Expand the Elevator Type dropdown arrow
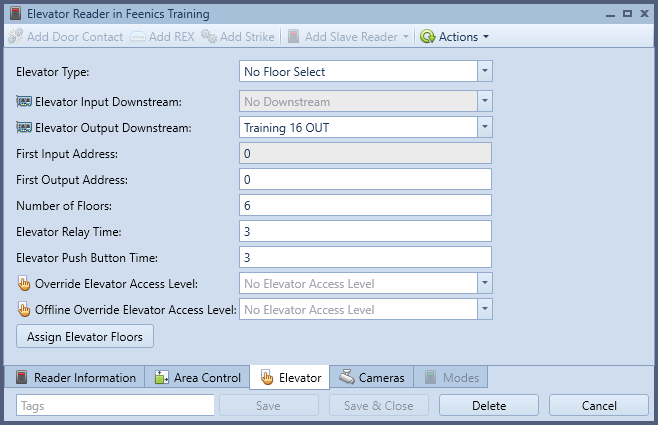Viewport: 658px width, 425px height. (x=485, y=71)
